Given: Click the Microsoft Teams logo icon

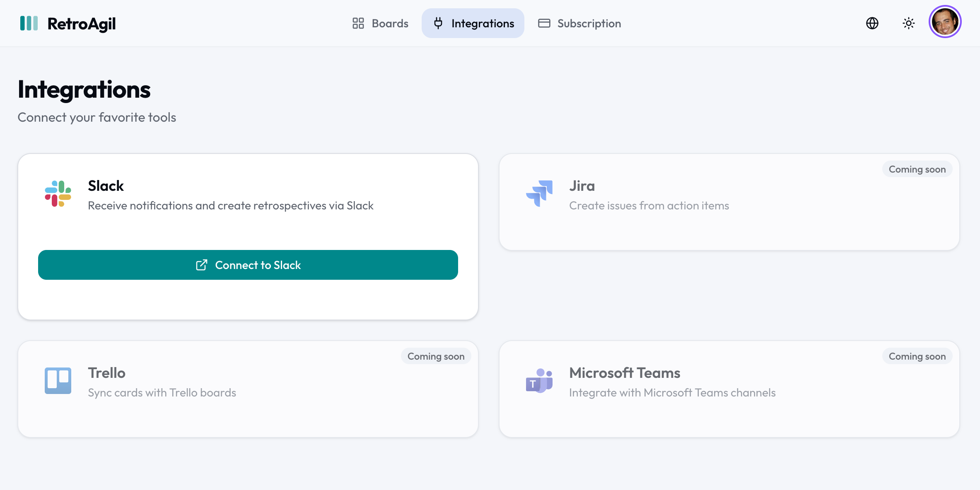Looking at the screenshot, I should 540,380.
